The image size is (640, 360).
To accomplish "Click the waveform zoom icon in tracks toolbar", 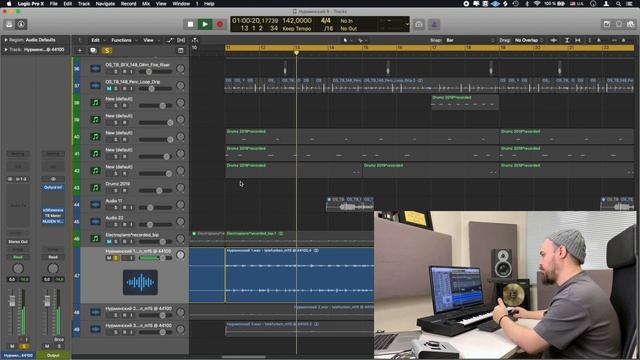I will point(554,40).
